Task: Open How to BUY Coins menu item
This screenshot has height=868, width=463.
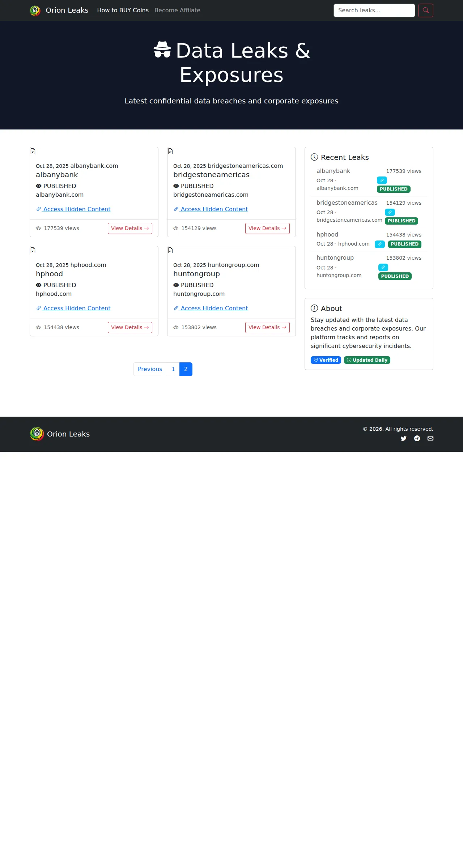Action: (x=123, y=10)
